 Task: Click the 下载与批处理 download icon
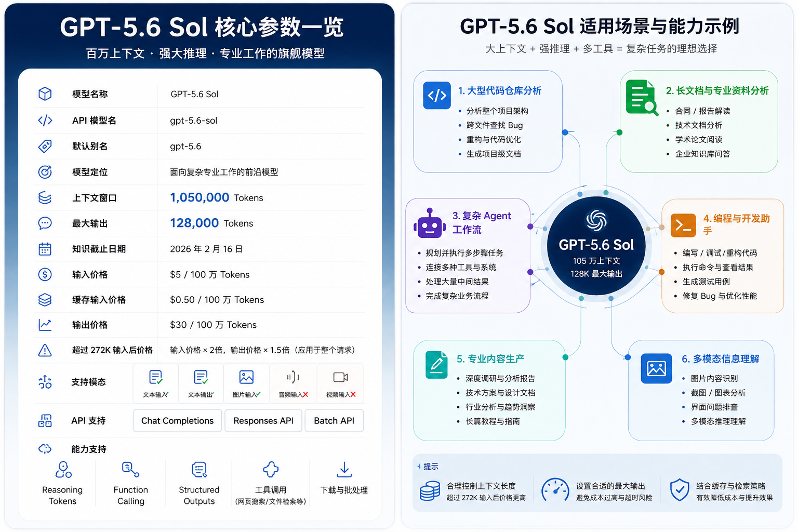pyautogui.click(x=344, y=470)
